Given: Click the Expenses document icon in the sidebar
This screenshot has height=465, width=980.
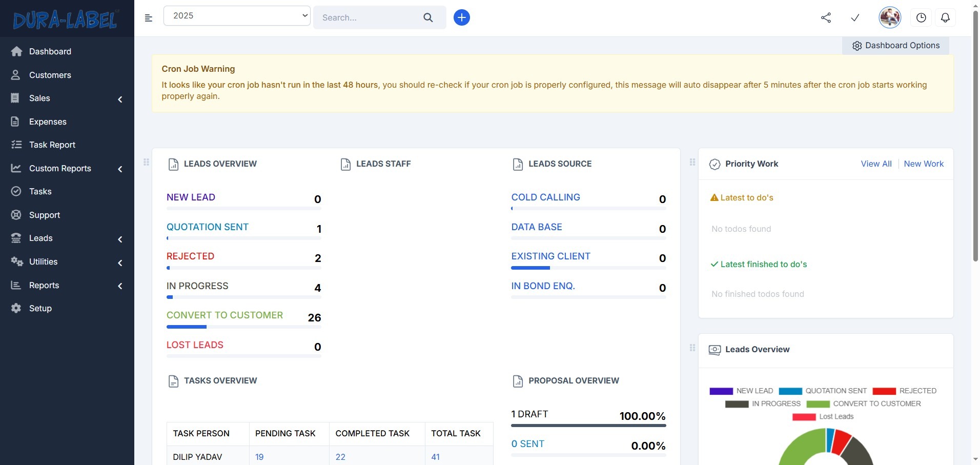Looking at the screenshot, I should coord(15,122).
